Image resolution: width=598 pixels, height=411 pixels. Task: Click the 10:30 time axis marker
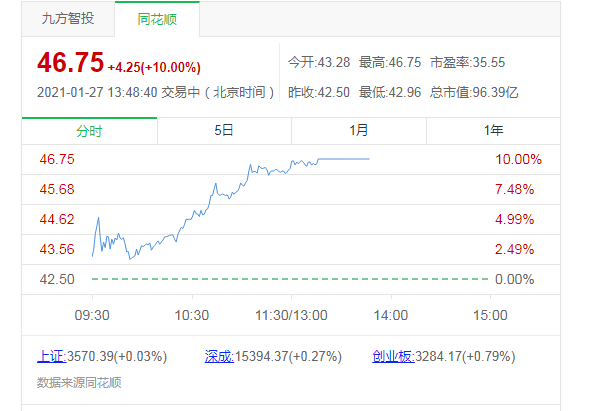click(x=192, y=315)
